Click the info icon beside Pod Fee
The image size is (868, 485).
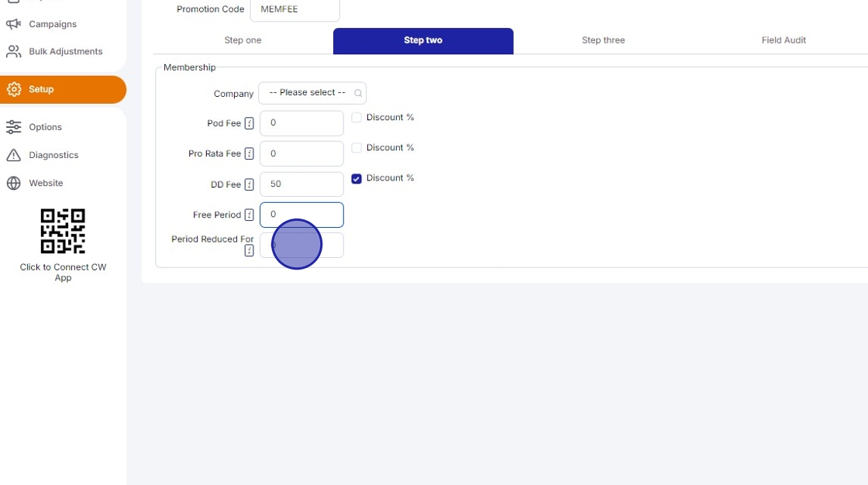tap(249, 123)
